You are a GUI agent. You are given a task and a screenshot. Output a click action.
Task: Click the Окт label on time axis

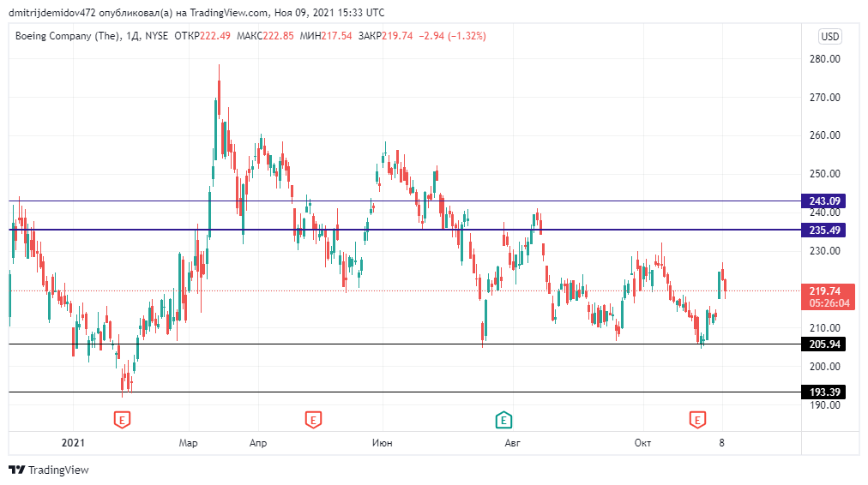pyautogui.click(x=642, y=443)
